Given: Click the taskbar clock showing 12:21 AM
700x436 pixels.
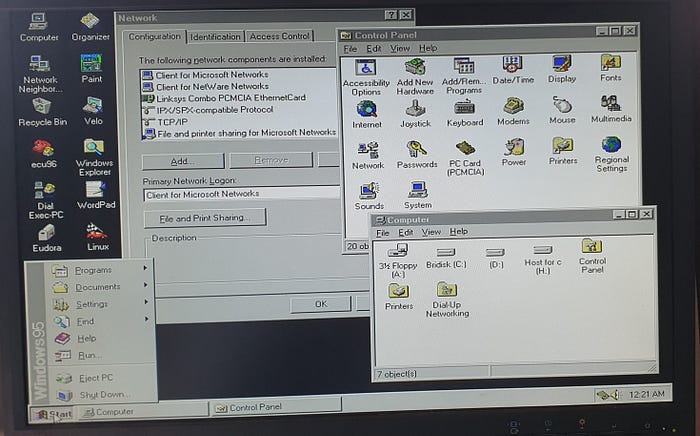Looking at the screenshot, I should click(x=646, y=394).
